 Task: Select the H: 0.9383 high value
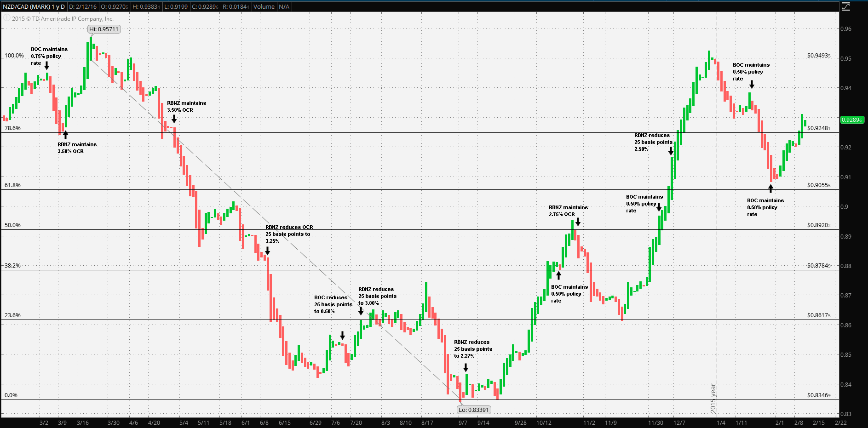point(146,6)
